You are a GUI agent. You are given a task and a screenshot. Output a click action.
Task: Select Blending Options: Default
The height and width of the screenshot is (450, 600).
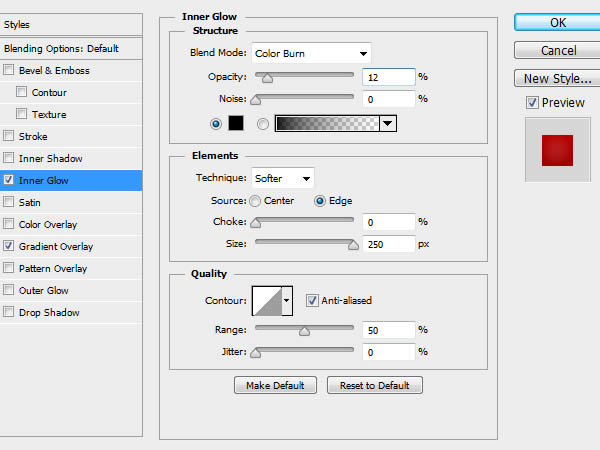71,49
